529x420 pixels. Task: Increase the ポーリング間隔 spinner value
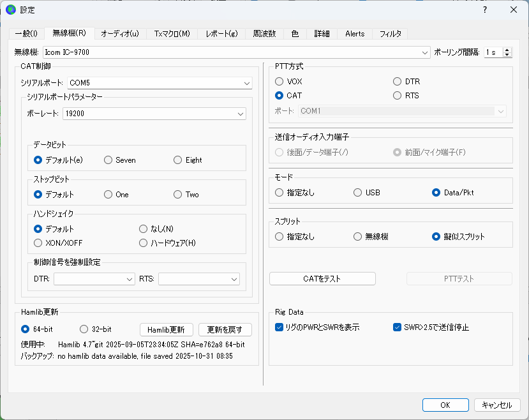(507, 50)
